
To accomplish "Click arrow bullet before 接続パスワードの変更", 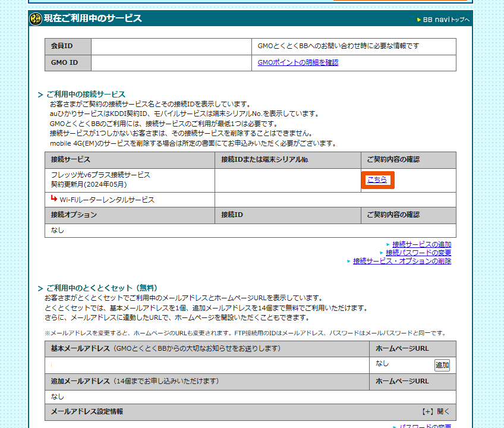I will pyautogui.click(x=382, y=253).
